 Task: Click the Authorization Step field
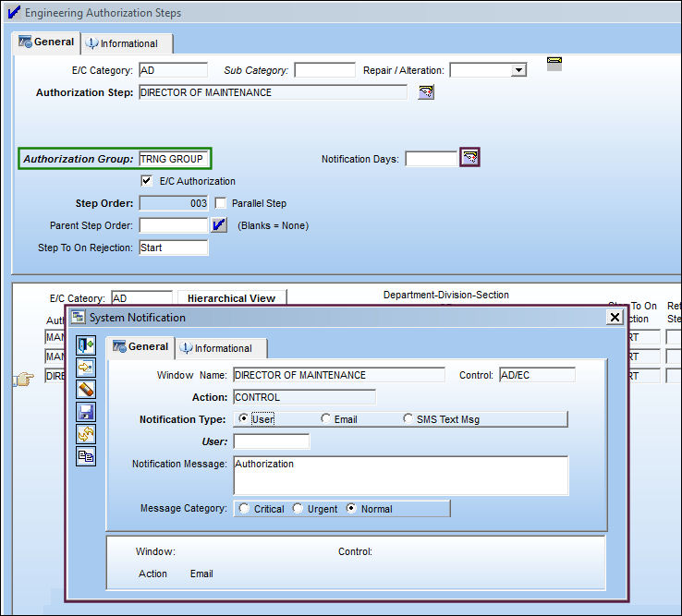coord(274,92)
